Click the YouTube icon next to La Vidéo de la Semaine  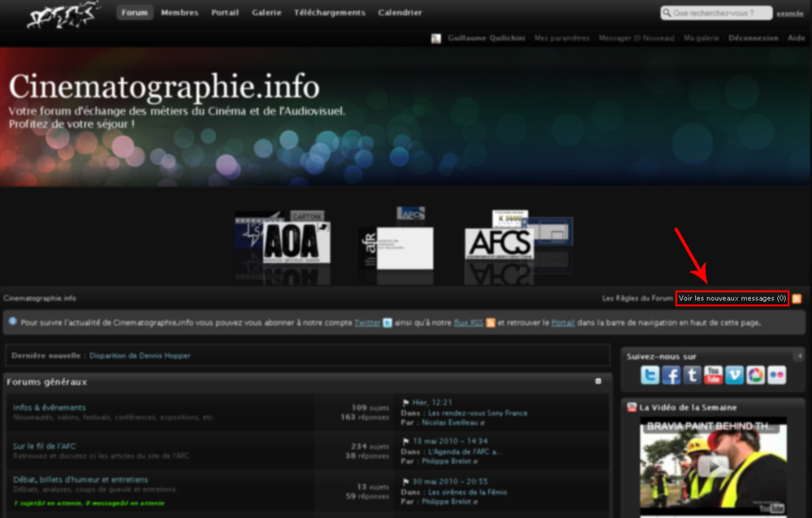coord(632,408)
